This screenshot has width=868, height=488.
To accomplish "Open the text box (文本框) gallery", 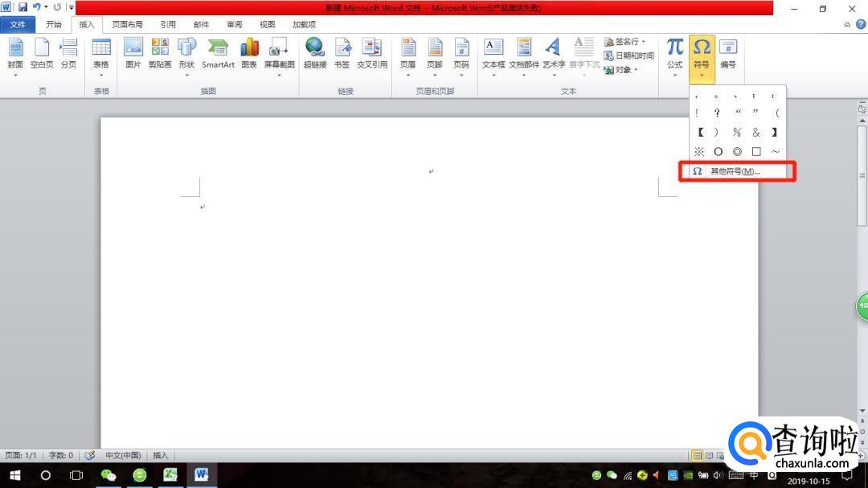I will (493, 55).
